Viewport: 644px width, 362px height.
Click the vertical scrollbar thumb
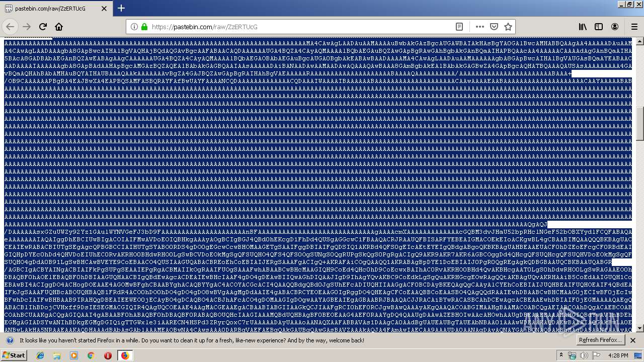point(640,124)
